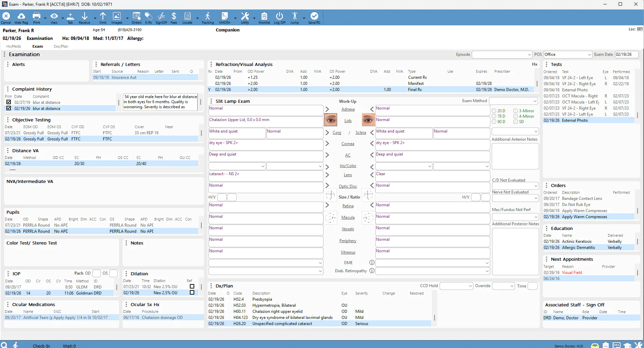This screenshot has height=348, width=644.
Task: Click the Save/RC checkmark icon
Action: pos(314,18)
